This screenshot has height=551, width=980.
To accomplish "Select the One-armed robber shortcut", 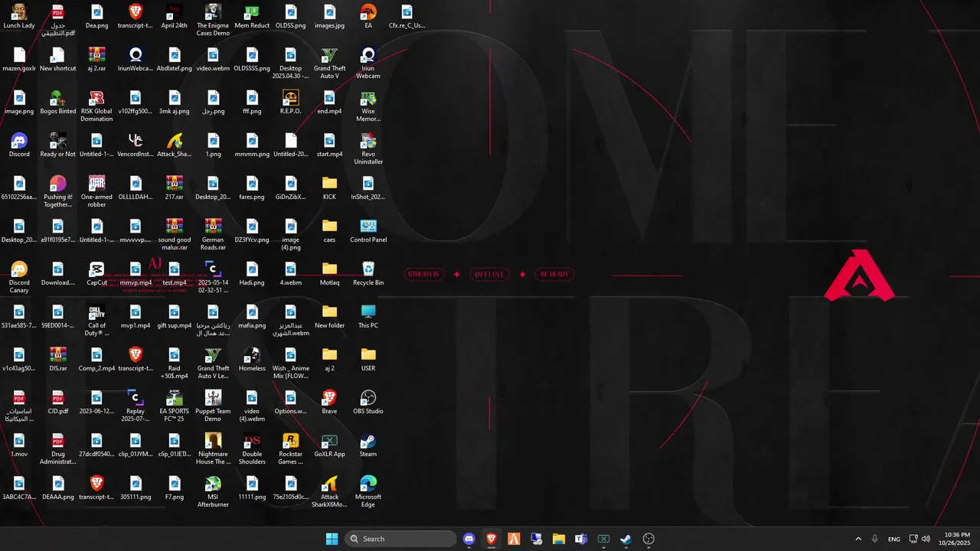I will (x=96, y=192).
